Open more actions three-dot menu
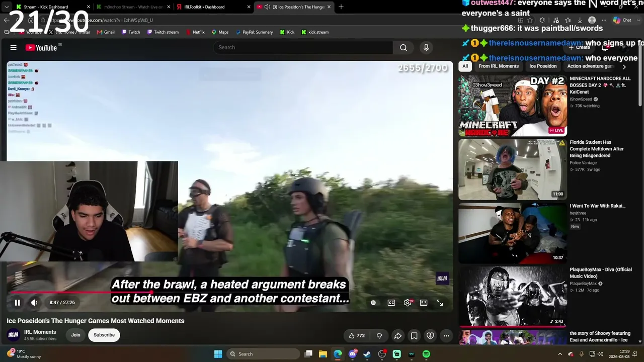The image size is (644, 362). [x=446, y=336]
